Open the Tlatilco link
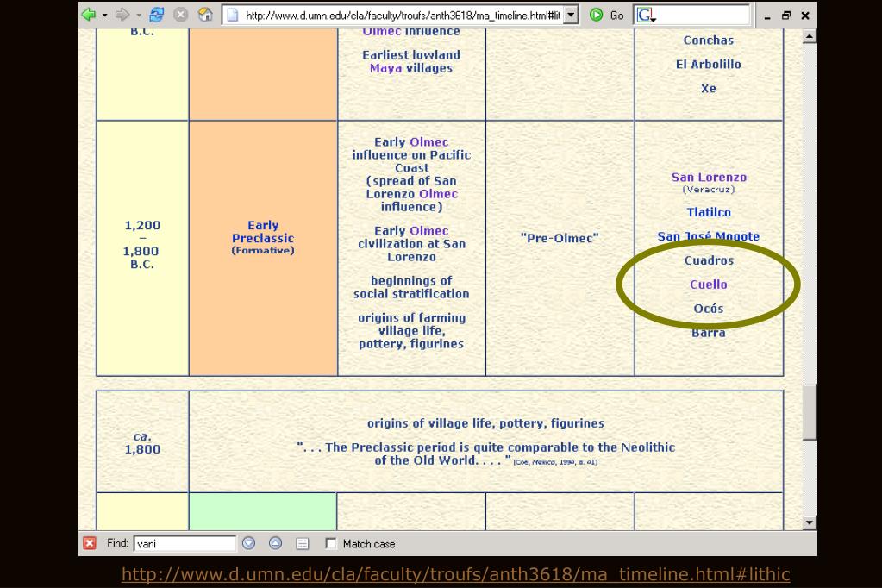Viewport: 882px width, 588px height. (x=709, y=213)
